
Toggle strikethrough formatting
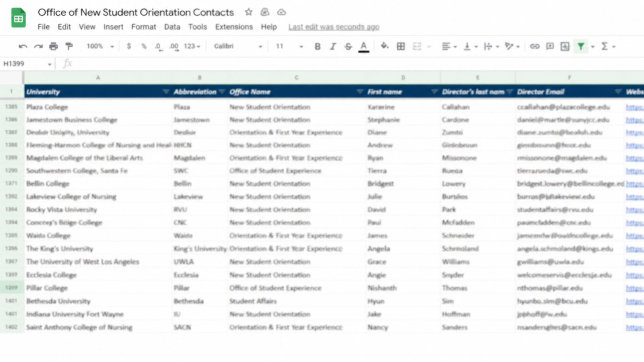click(x=348, y=47)
